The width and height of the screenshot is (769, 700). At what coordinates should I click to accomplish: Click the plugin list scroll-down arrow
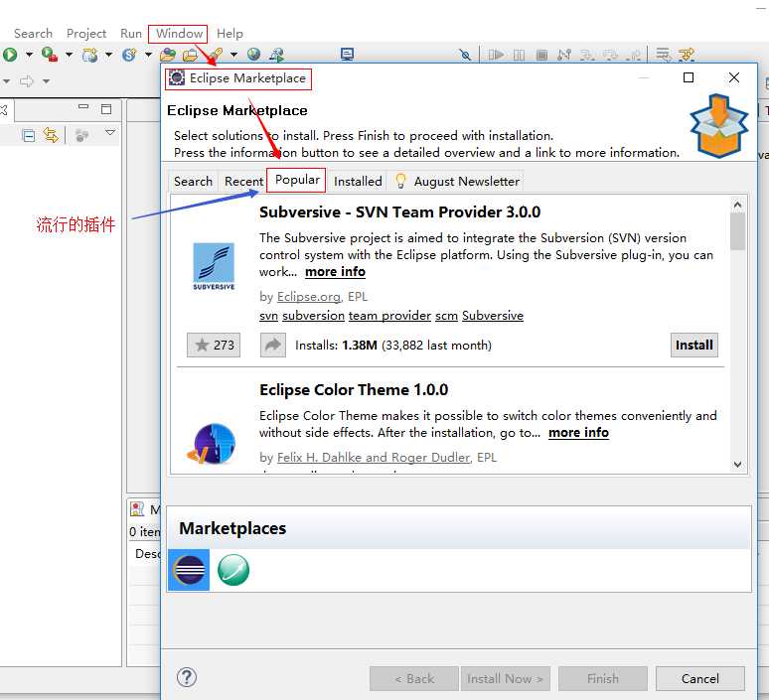(x=737, y=465)
